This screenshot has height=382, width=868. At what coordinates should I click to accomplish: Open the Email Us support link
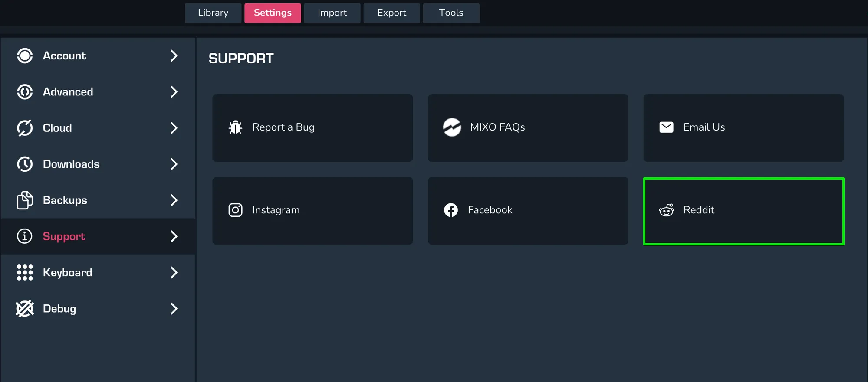[743, 128]
